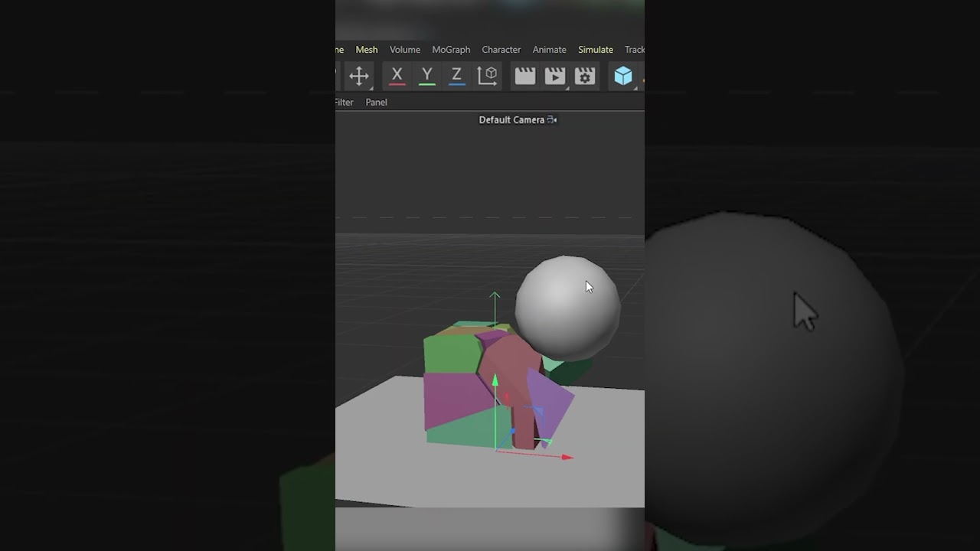Screen dimensions: 980x551
Task: Open the Panel viewport menu
Action: point(376,103)
